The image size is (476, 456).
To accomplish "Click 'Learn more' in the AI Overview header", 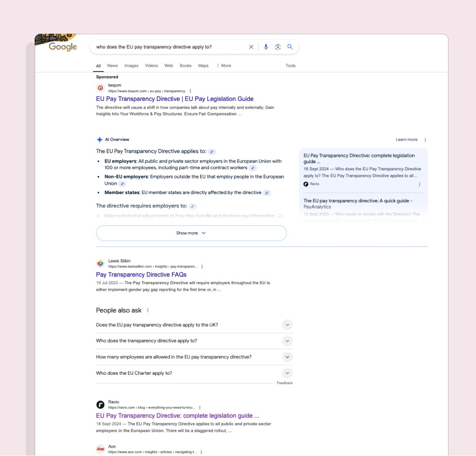I will pos(406,139).
